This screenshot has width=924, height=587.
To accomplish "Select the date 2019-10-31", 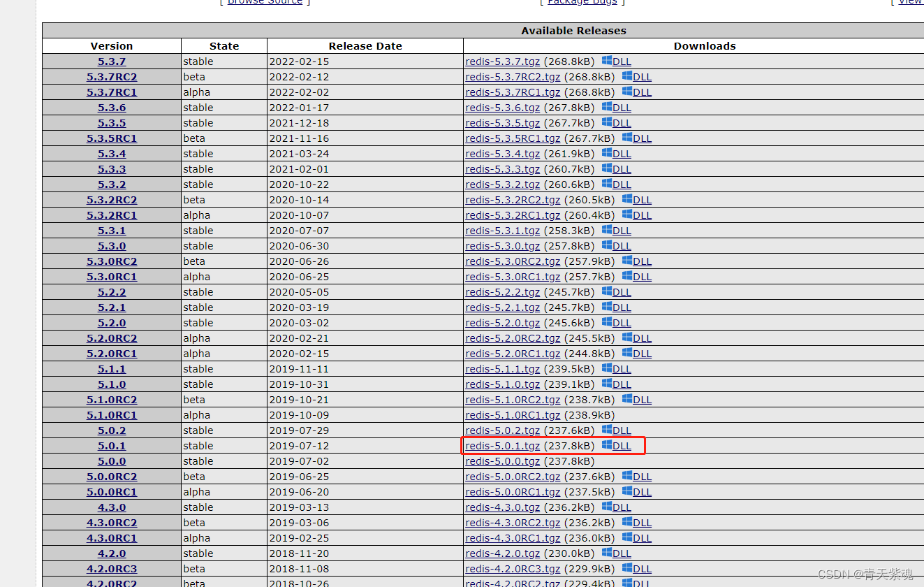I will 299,384.
